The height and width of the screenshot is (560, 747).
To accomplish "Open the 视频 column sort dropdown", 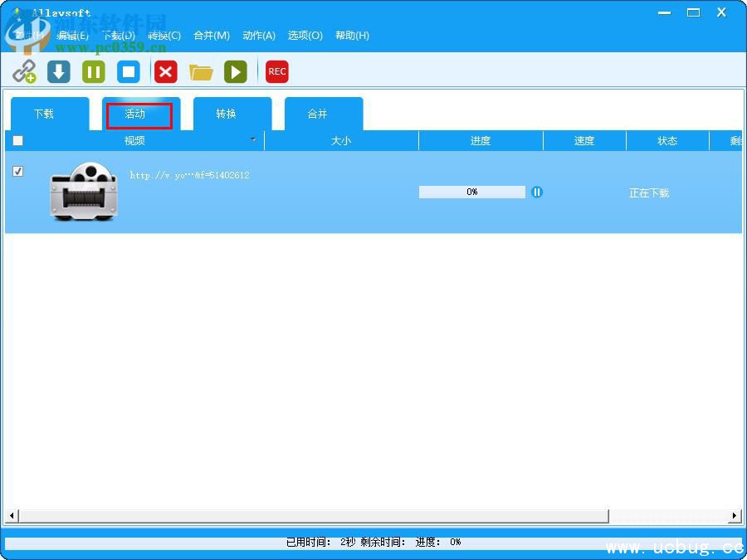I will point(253,140).
